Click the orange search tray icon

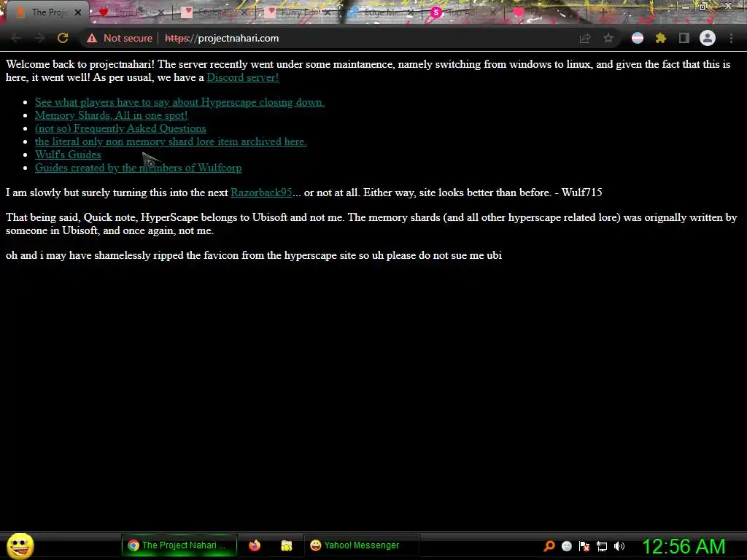pyautogui.click(x=549, y=545)
